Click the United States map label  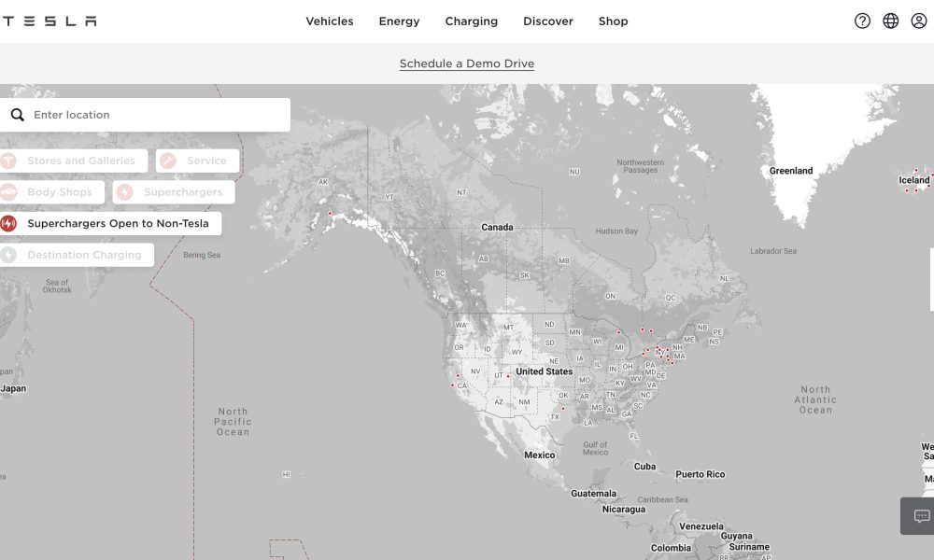click(544, 371)
